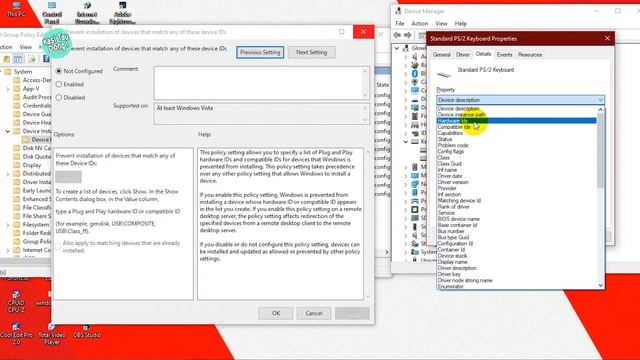Click the Device Manager title bar app icon

pyautogui.click(x=398, y=11)
